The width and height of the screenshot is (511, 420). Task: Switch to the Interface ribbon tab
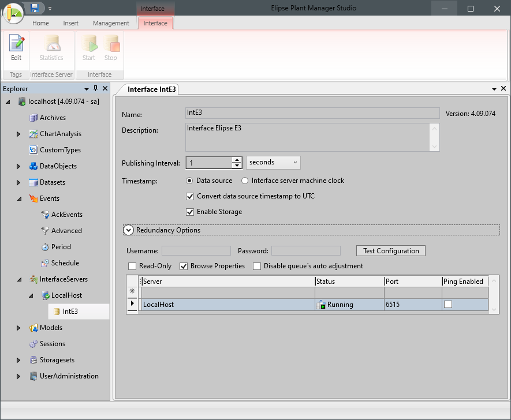coord(155,23)
